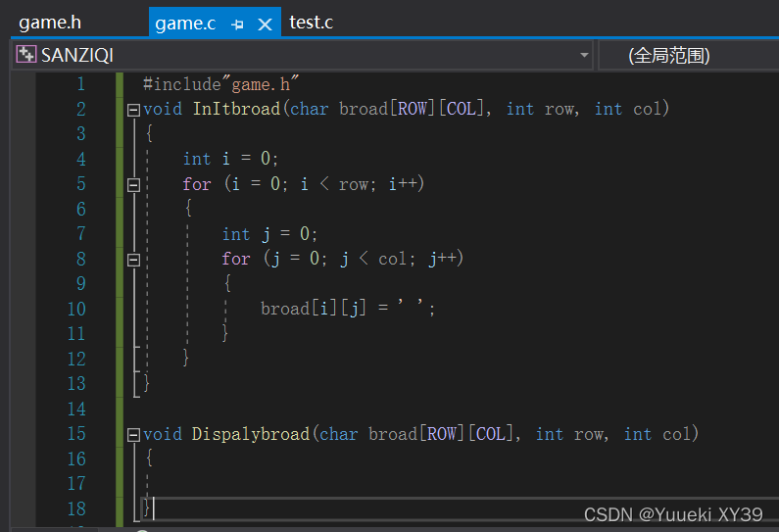Image resolution: width=779 pixels, height=532 pixels.
Task: Click the 'j < col' condition
Action: [372, 259]
